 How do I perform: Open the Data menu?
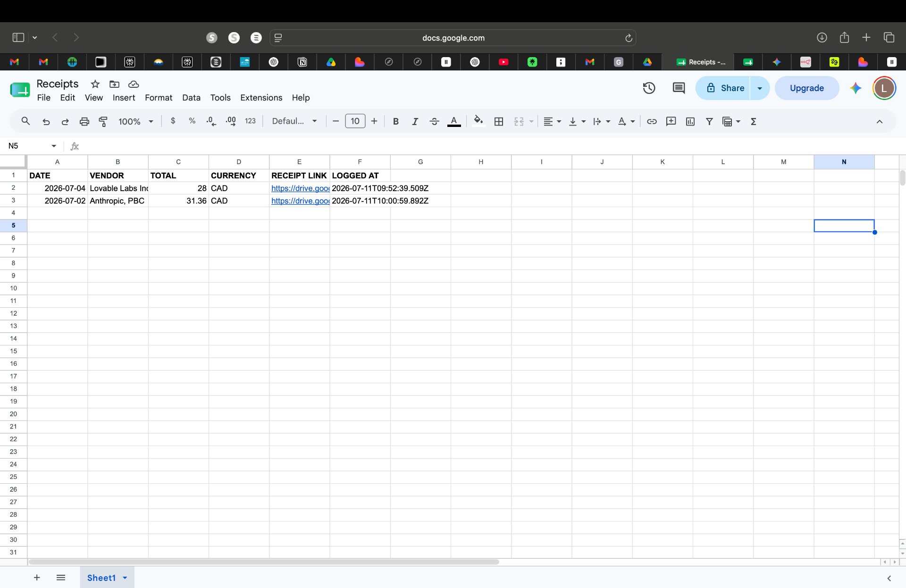[191, 98]
